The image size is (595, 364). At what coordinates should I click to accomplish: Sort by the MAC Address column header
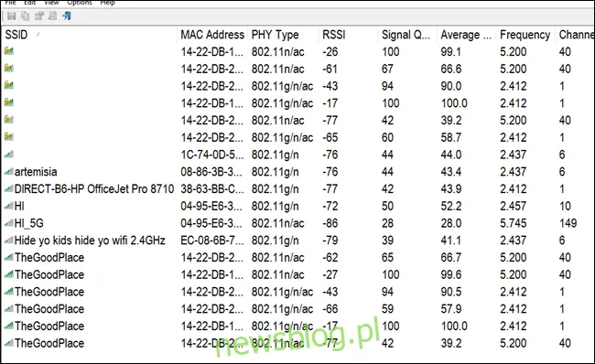(x=212, y=35)
